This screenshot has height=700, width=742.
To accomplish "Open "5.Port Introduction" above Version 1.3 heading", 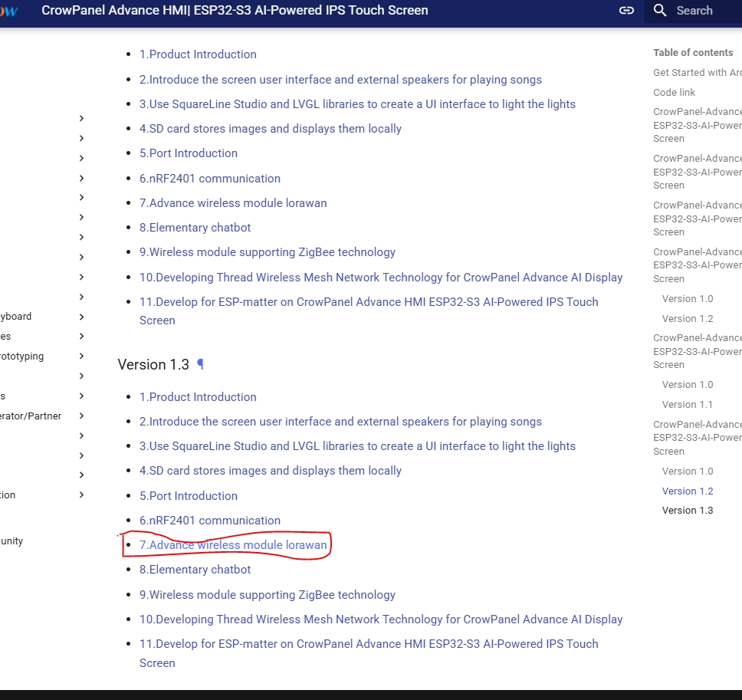I will tap(189, 153).
